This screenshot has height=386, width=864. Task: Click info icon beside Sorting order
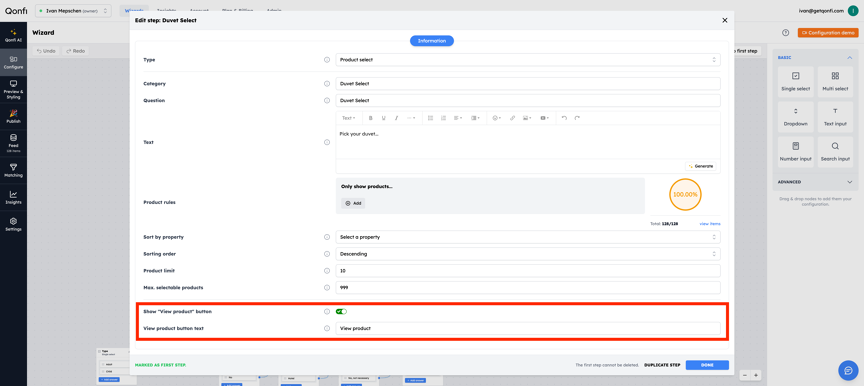point(327,254)
